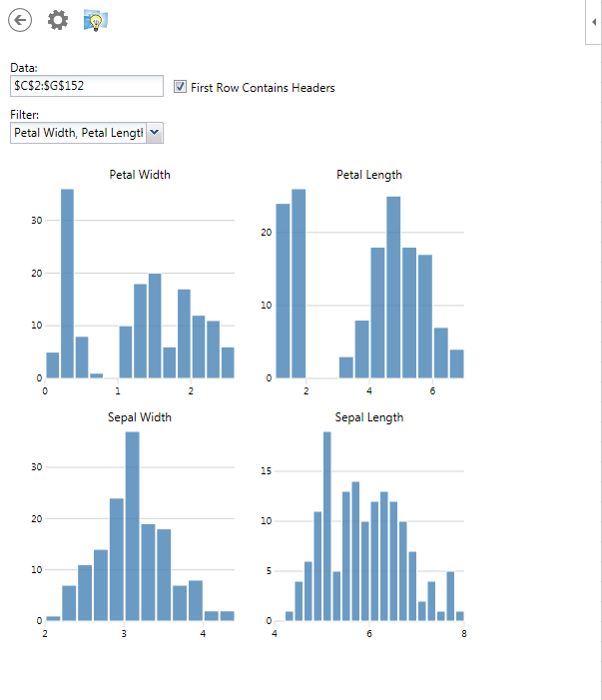Image resolution: width=602 pixels, height=700 pixels.
Task: Click the Data range input field
Action: (86, 87)
